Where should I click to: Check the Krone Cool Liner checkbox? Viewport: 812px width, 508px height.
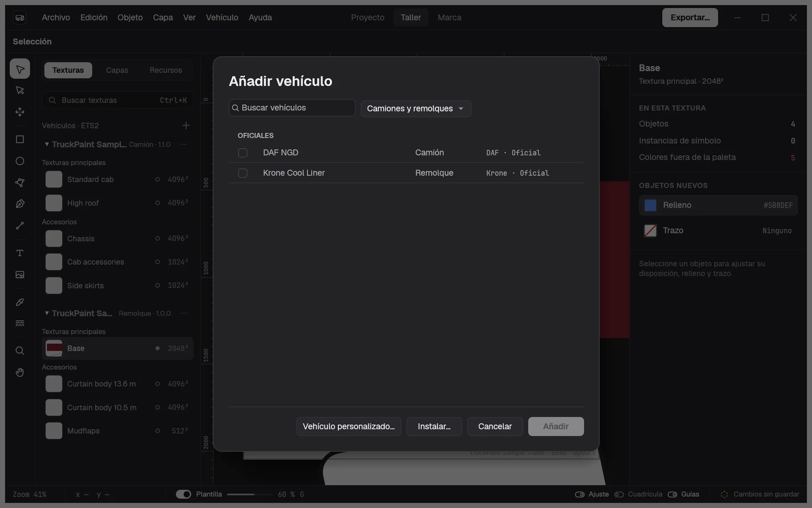pos(243,173)
